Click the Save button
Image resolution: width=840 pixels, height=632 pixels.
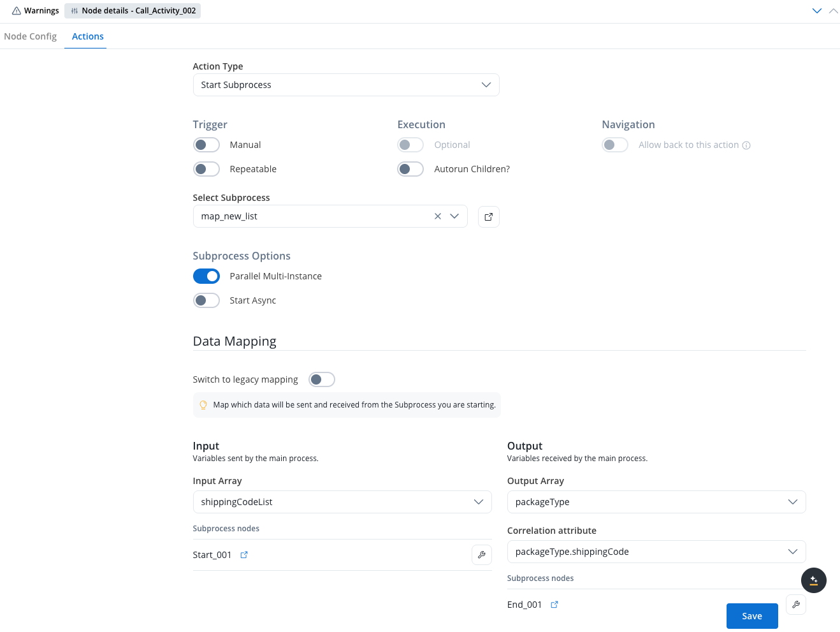coord(752,616)
